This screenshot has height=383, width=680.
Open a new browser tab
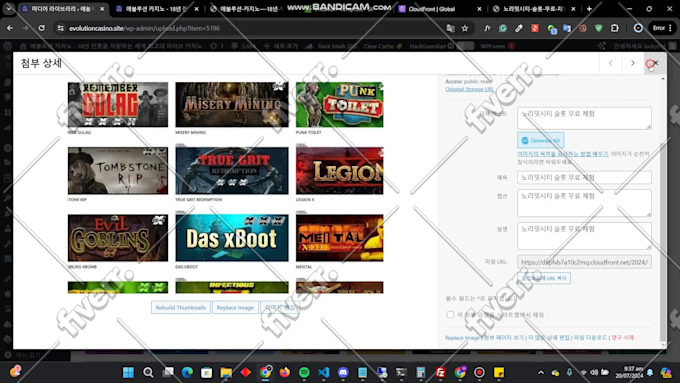589,9
